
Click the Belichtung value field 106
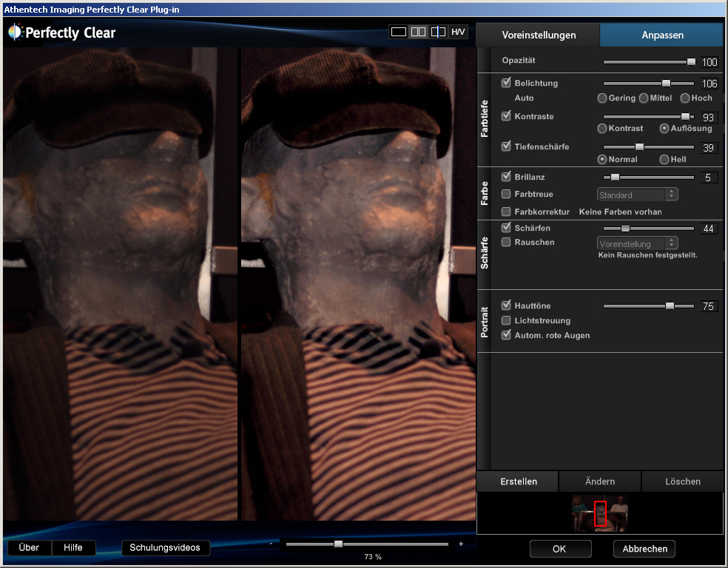(x=709, y=84)
